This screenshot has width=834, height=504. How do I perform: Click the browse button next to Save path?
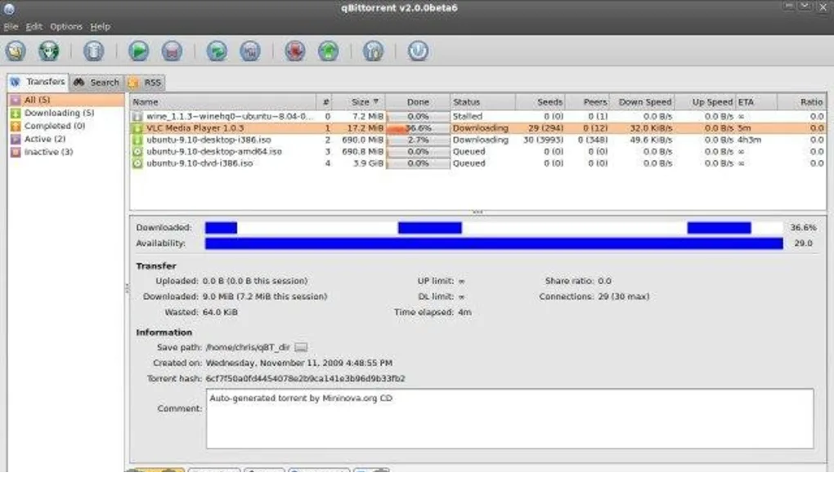(x=301, y=348)
